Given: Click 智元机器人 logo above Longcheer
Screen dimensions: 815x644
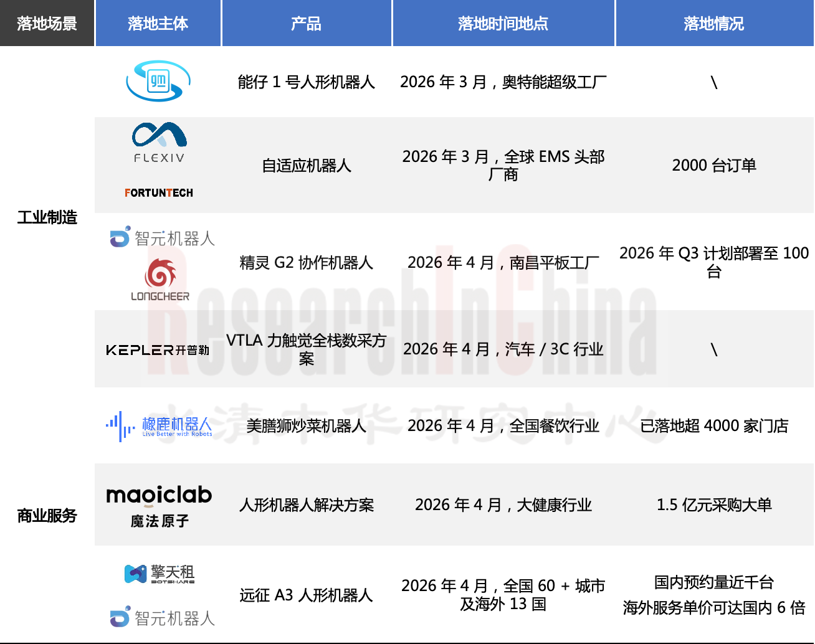Looking at the screenshot, I should pos(163,237).
